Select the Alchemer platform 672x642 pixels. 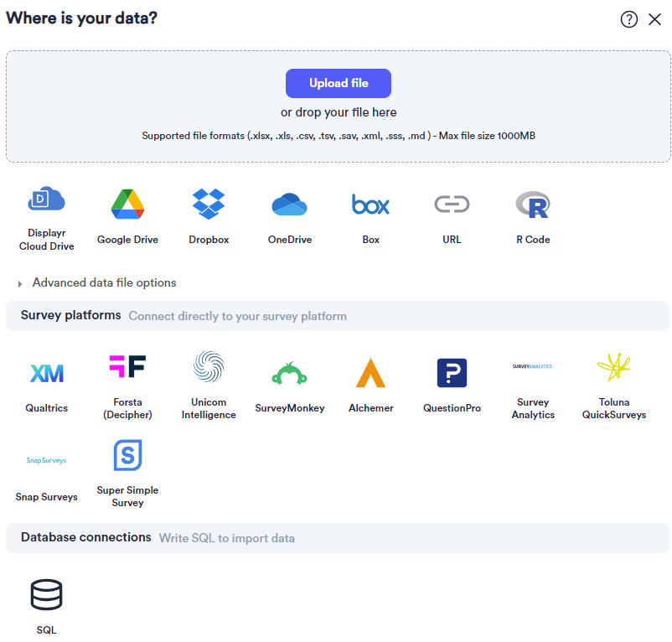[x=370, y=386]
